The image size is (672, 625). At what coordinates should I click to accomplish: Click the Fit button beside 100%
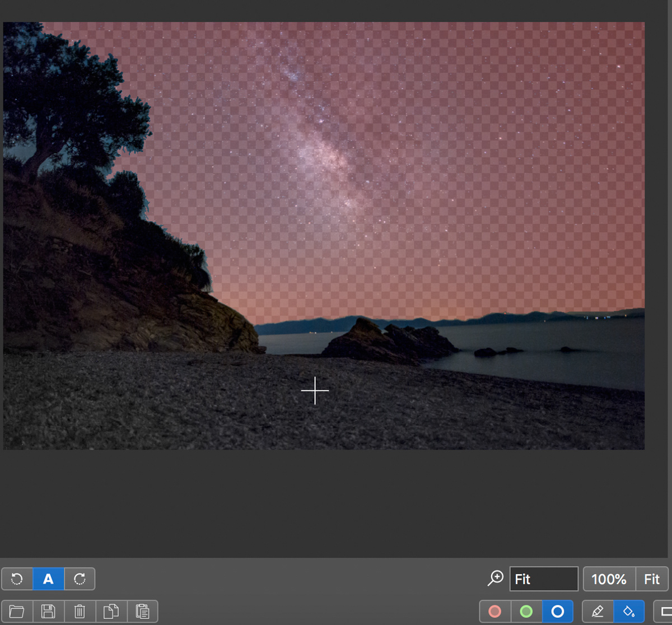point(652,579)
